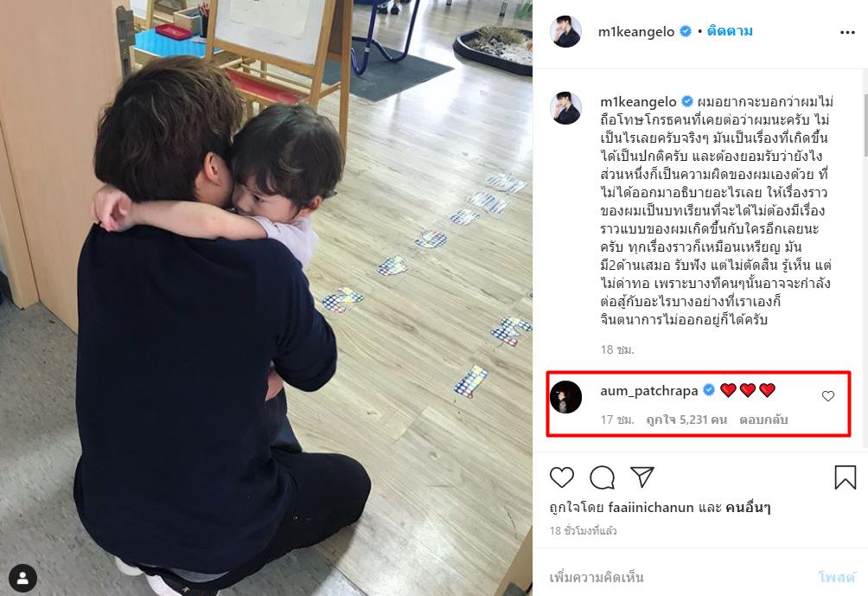Click the เพิ่มความคิดเห็น comment input field

pyautogui.click(x=676, y=577)
